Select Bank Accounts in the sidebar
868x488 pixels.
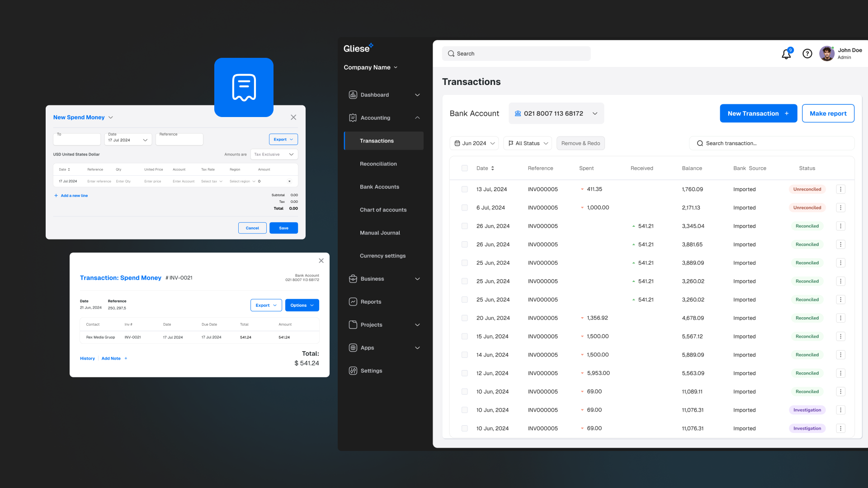379,187
